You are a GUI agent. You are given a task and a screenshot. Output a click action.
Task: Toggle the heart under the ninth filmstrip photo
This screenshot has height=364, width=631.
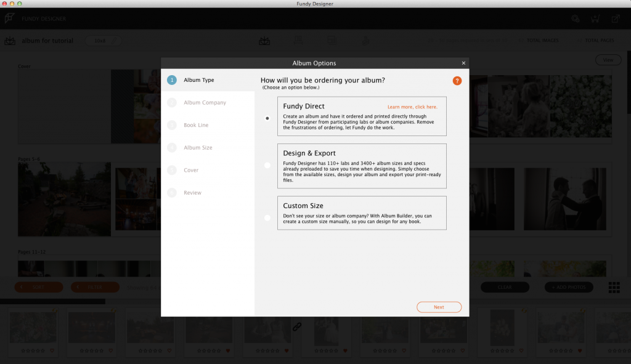[521, 350]
